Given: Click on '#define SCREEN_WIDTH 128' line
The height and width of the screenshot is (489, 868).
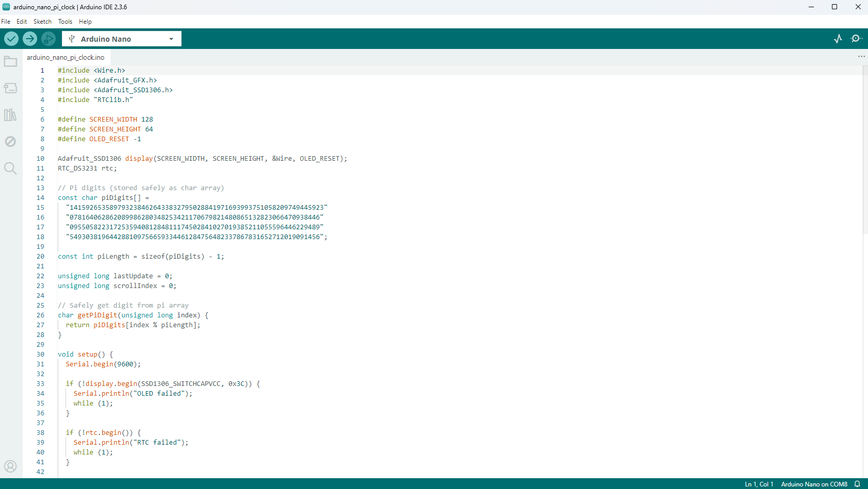Looking at the screenshot, I should [105, 120].
